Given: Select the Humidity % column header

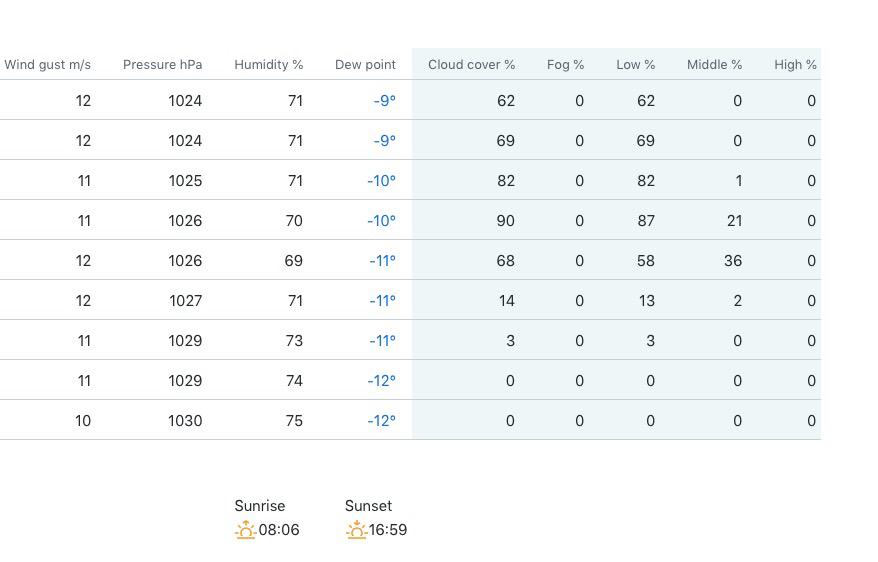Looking at the screenshot, I should [x=269, y=65].
